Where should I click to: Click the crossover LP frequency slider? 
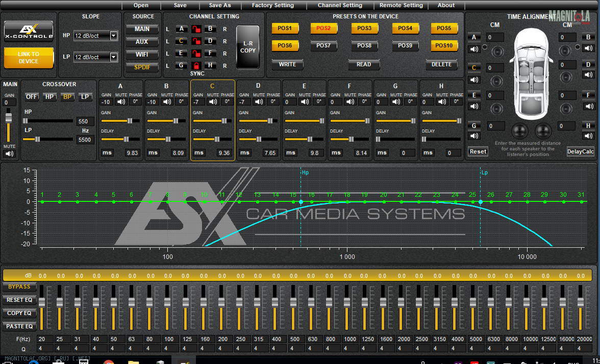(x=48, y=140)
